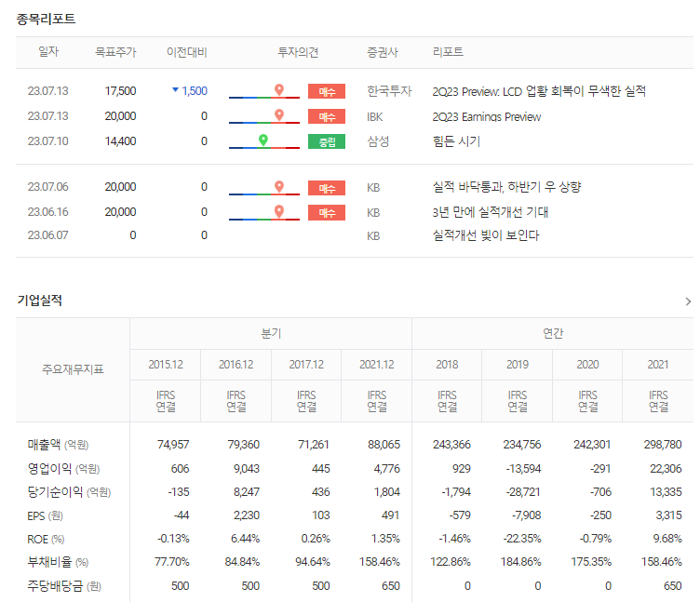Click the 매수 badge in the 한국투자 row
700x602 pixels.
[x=327, y=91]
